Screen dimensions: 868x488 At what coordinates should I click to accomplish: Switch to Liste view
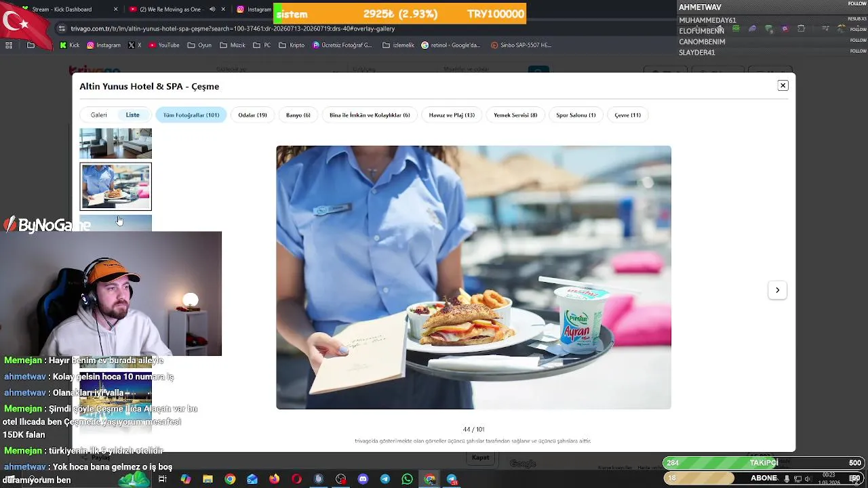pyautogui.click(x=132, y=115)
